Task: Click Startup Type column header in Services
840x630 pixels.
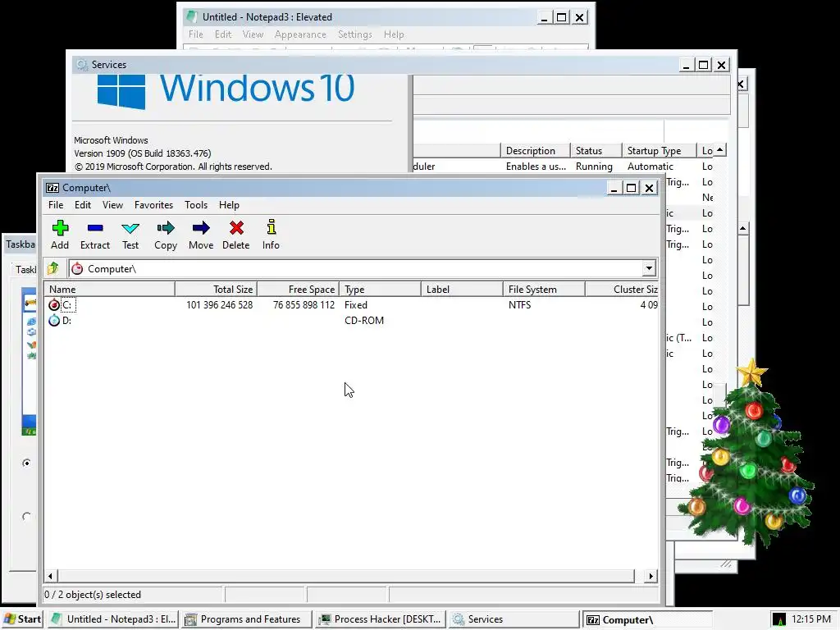Action: [x=659, y=151]
